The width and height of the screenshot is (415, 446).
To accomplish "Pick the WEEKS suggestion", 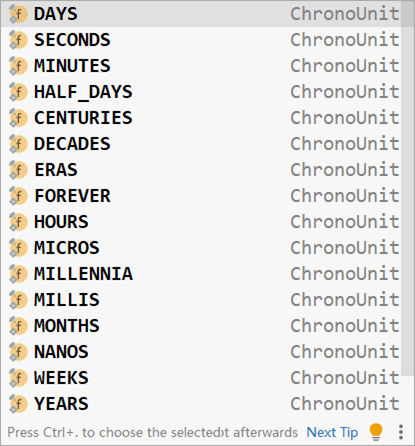I will click(x=201, y=378).
